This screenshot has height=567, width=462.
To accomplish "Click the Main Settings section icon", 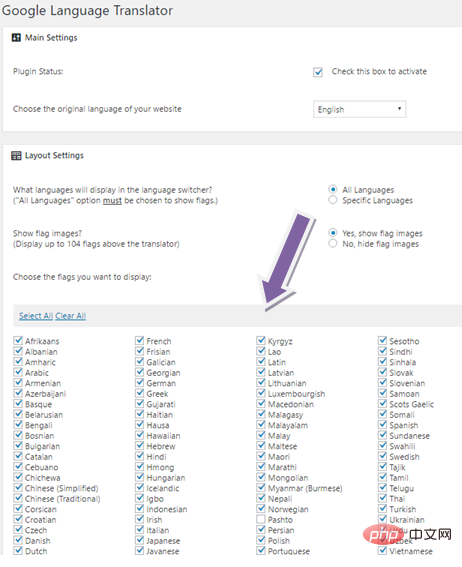I will [16, 38].
